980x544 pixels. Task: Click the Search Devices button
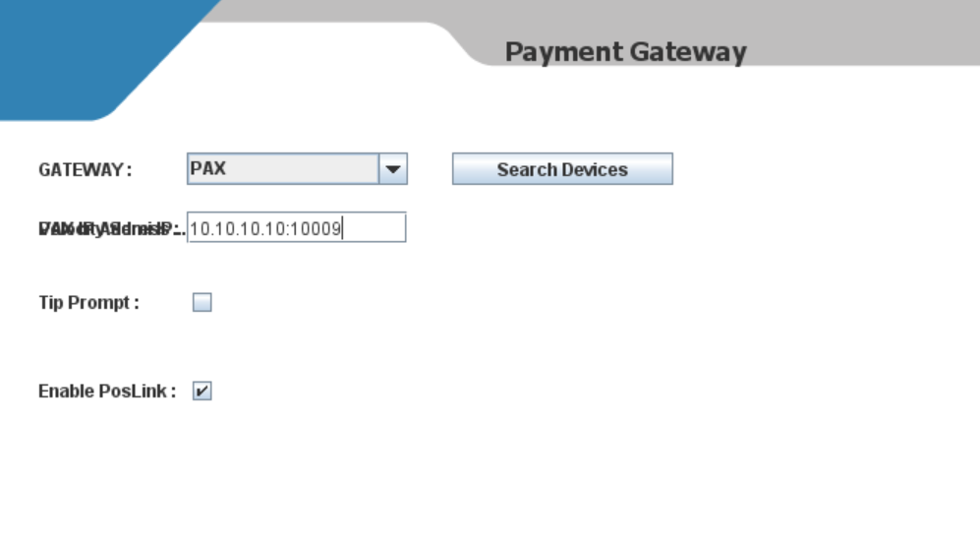[562, 169]
